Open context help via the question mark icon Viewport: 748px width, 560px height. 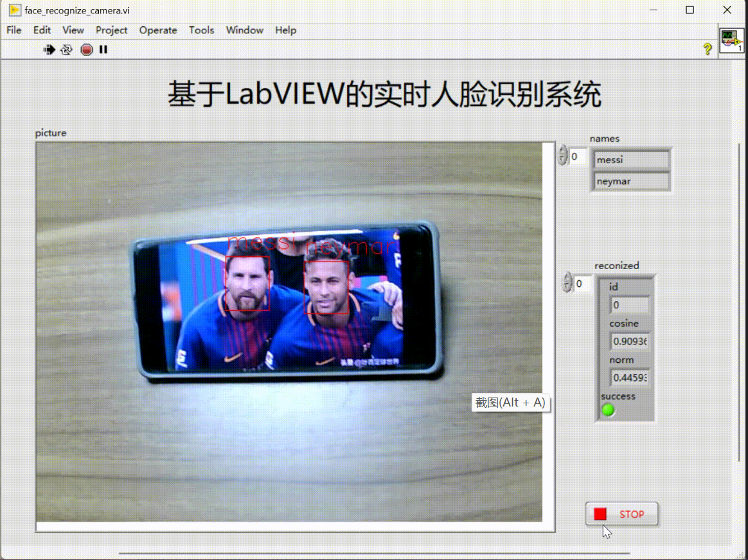tap(708, 49)
